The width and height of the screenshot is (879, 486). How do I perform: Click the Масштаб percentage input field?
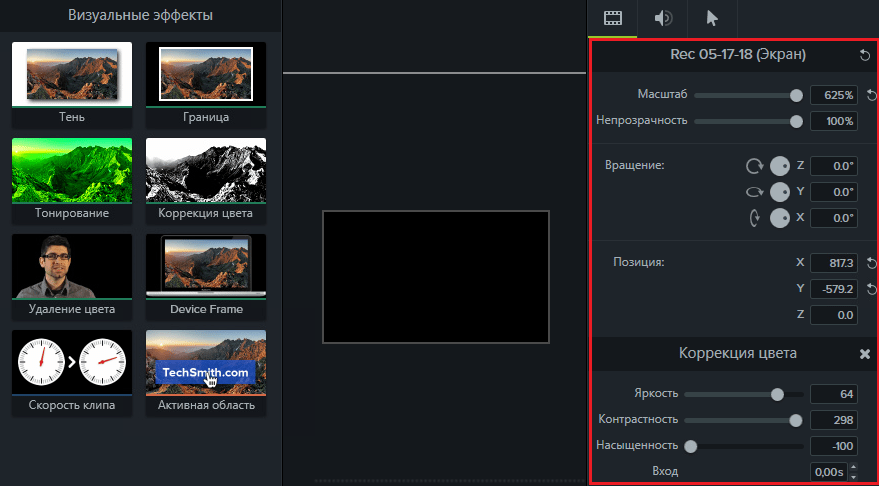[x=833, y=95]
